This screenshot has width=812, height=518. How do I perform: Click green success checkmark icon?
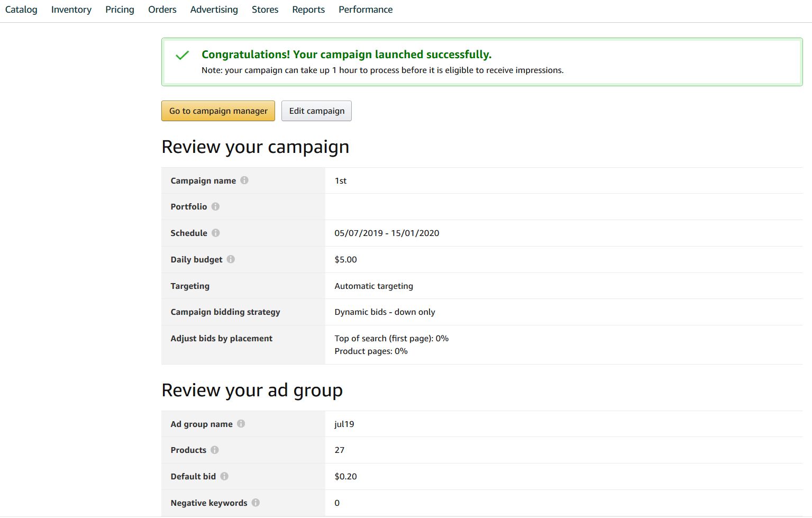tap(182, 55)
